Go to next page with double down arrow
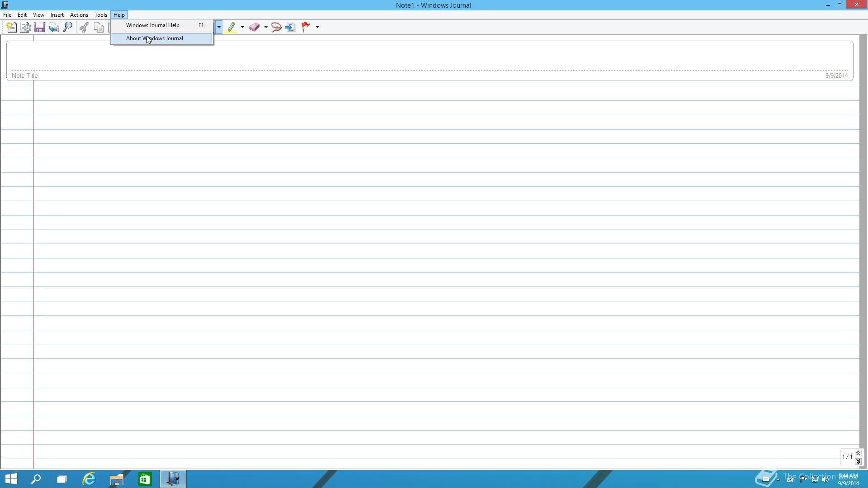The image size is (868, 488). [x=858, y=461]
